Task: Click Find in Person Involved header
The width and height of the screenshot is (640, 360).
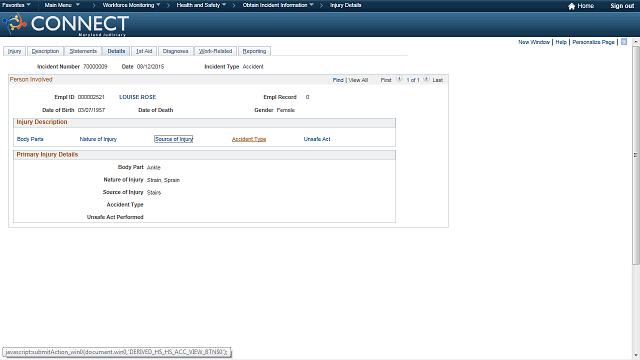Action: coord(338,80)
